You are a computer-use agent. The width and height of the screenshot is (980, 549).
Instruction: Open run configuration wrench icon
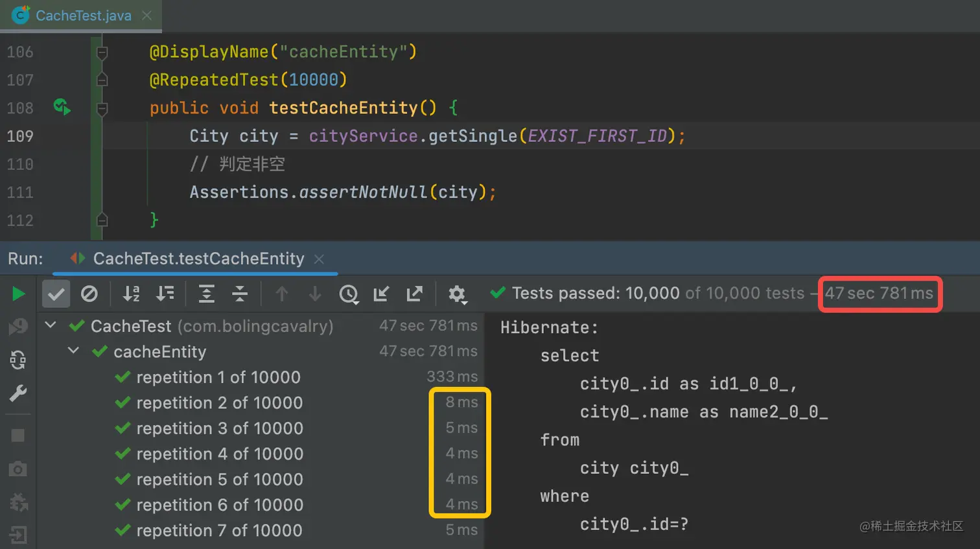(18, 393)
